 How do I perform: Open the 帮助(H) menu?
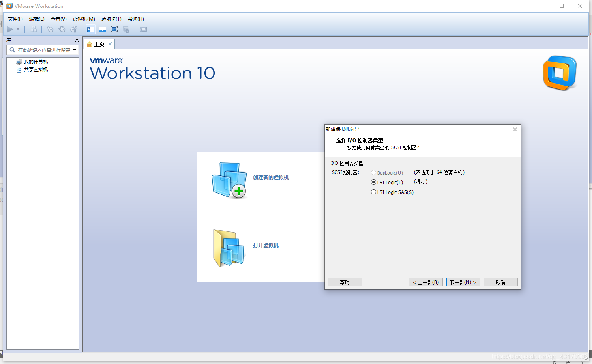pyautogui.click(x=136, y=19)
